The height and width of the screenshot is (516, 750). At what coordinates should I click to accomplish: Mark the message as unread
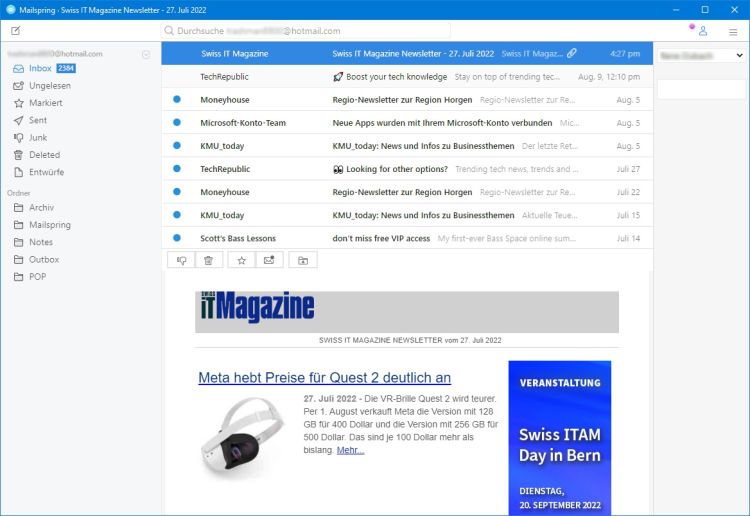[x=269, y=260]
